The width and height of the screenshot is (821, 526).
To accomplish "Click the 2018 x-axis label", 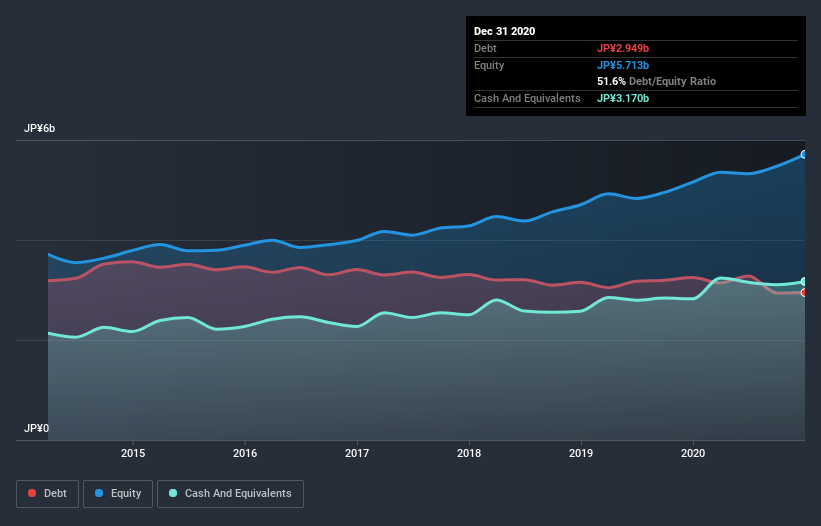I will click(x=469, y=453).
